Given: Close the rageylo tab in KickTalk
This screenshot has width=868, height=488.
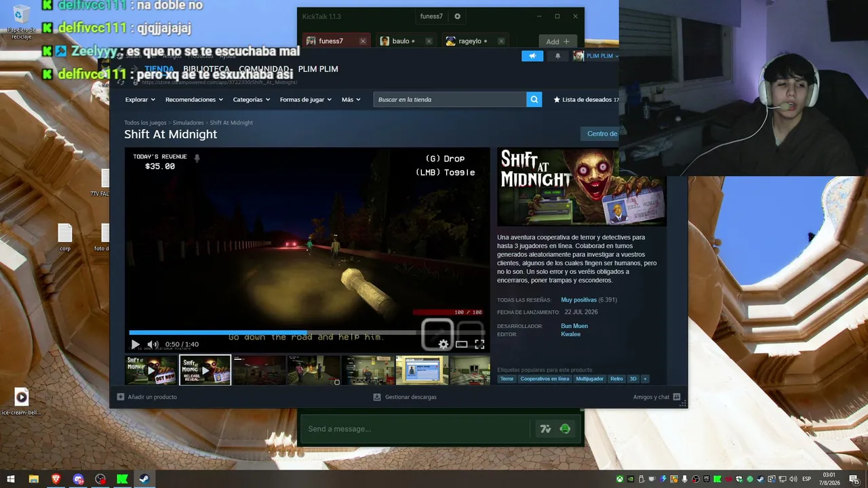Looking at the screenshot, I should pos(501,41).
